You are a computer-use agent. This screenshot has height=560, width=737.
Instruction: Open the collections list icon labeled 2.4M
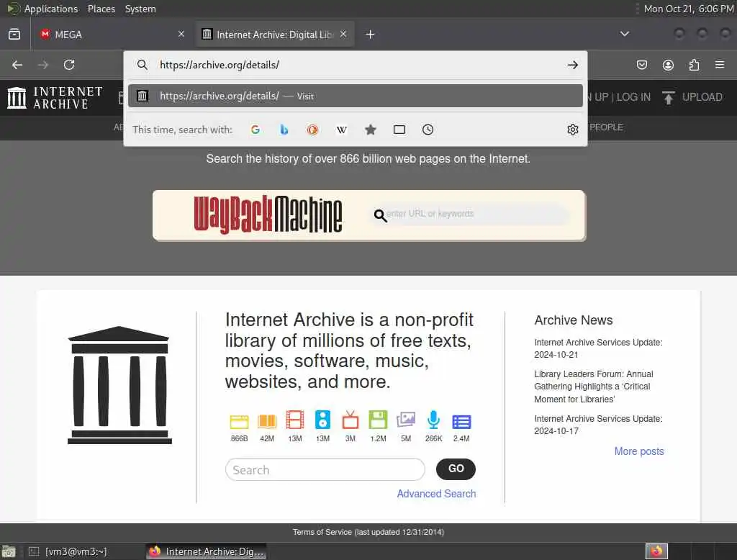click(x=461, y=422)
